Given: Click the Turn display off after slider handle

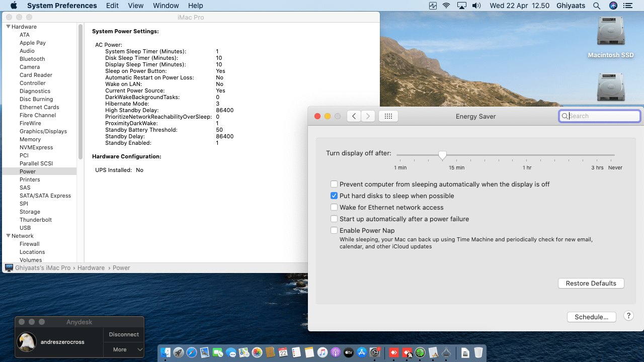Looking at the screenshot, I should pyautogui.click(x=442, y=155).
